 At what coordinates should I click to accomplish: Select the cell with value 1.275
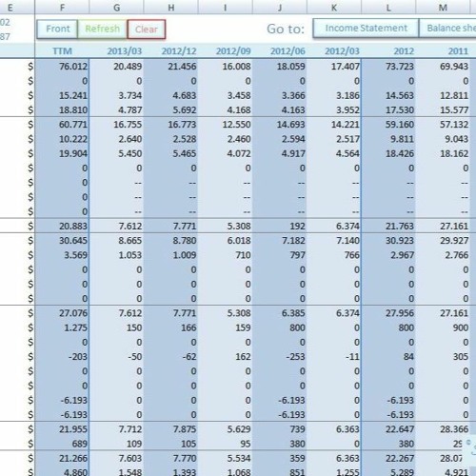pyautogui.click(x=62, y=327)
